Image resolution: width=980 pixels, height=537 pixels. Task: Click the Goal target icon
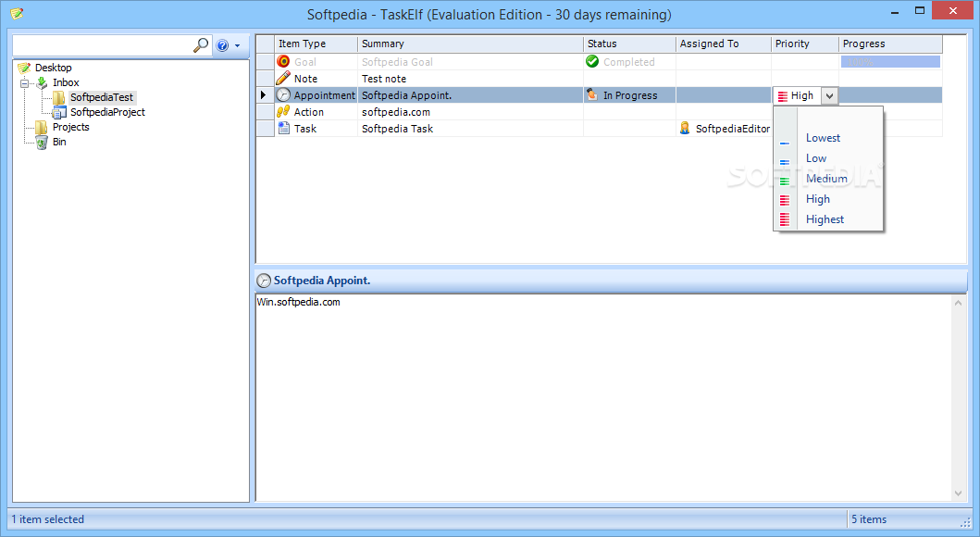point(283,61)
